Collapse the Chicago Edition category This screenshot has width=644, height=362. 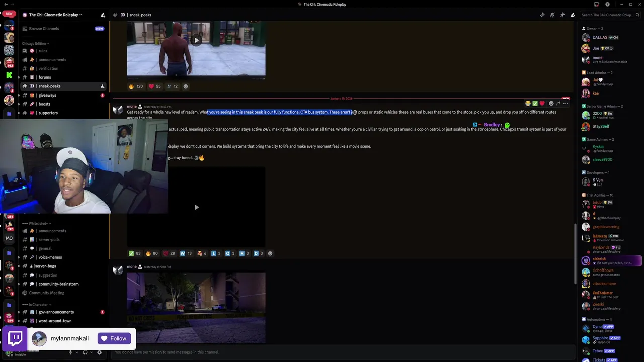point(35,44)
